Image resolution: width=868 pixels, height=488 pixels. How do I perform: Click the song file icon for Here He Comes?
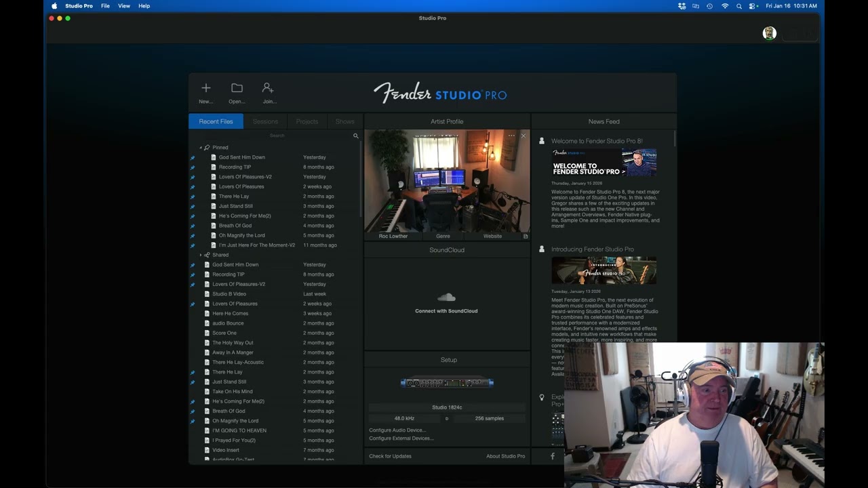[x=207, y=314]
